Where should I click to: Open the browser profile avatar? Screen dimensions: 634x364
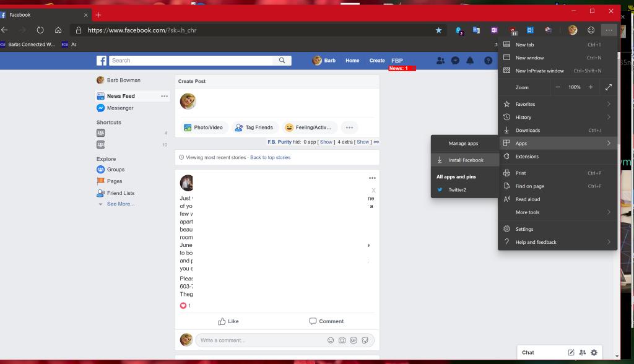click(573, 30)
